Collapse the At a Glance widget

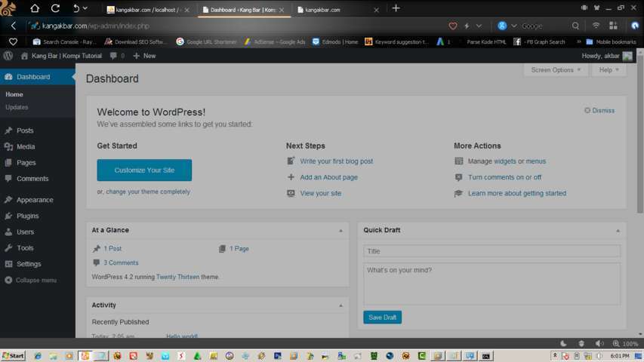(340, 231)
